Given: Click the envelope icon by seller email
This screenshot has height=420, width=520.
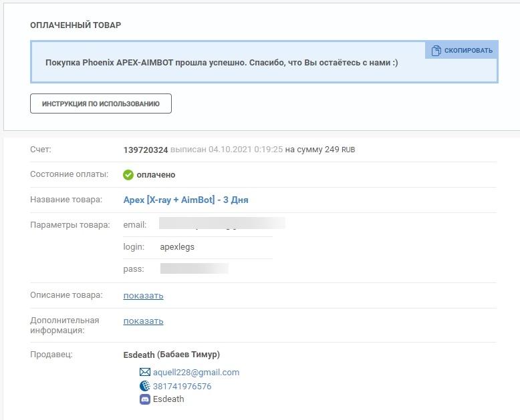Looking at the screenshot, I should click(145, 373).
